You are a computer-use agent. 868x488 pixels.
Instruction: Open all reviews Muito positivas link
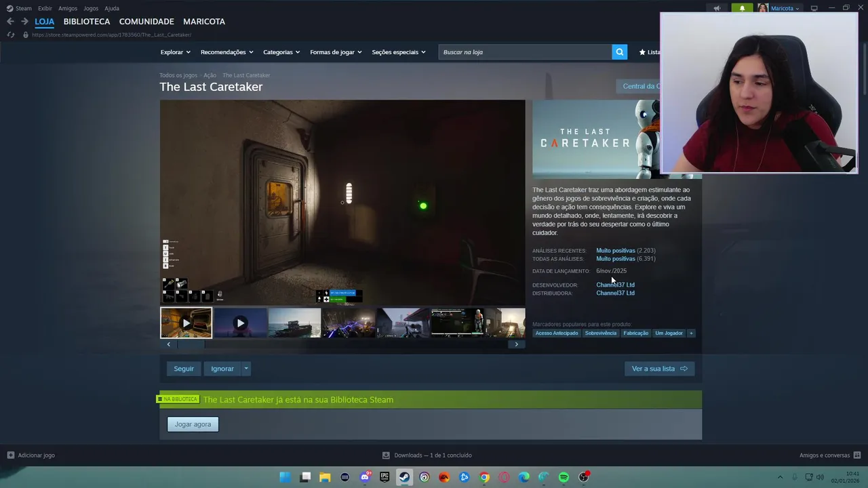coord(616,259)
